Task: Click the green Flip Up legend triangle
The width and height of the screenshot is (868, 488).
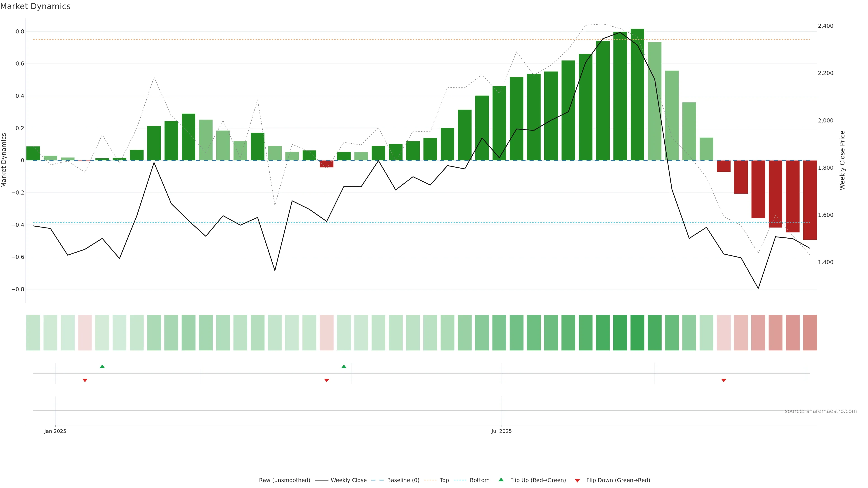Action: pos(501,480)
